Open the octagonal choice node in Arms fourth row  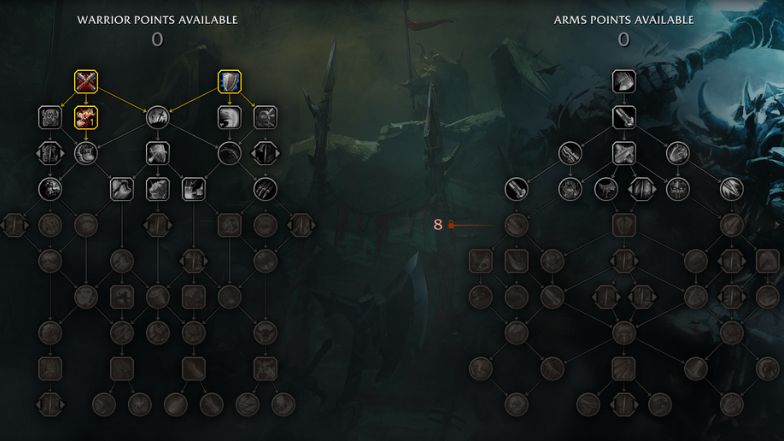click(x=642, y=190)
